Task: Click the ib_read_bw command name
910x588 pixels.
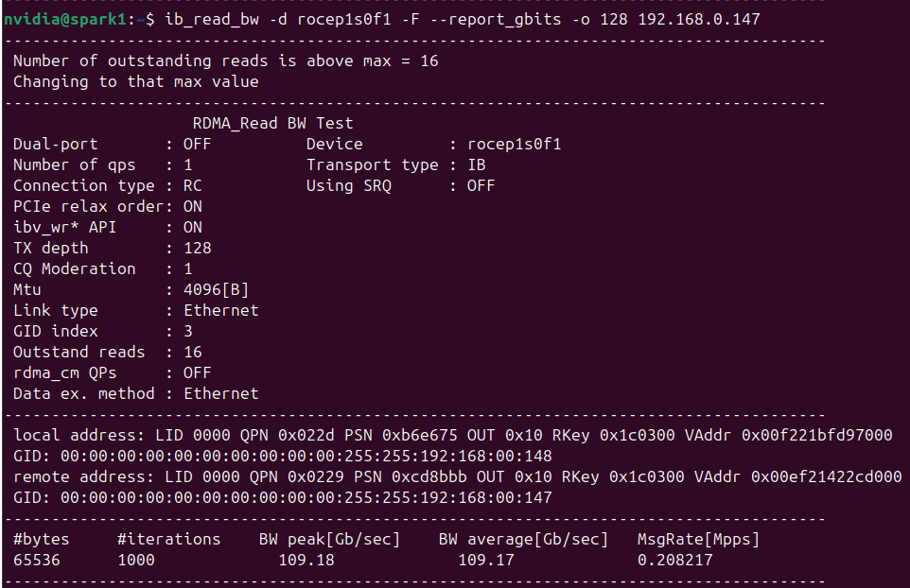Action: pos(212,20)
